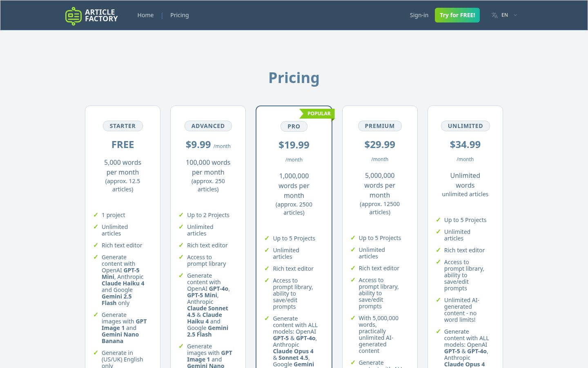Click Pro plan 'Rich text editor' checkmark

(267, 269)
